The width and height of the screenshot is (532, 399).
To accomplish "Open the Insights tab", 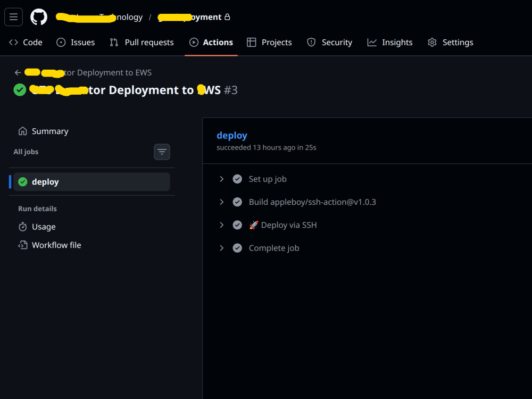I will coord(390,43).
